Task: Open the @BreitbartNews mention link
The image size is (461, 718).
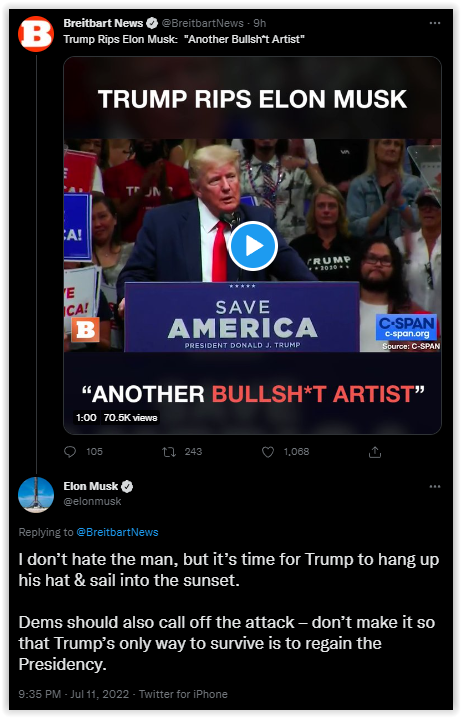Action: pyautogui.click(x=117, y=532)
